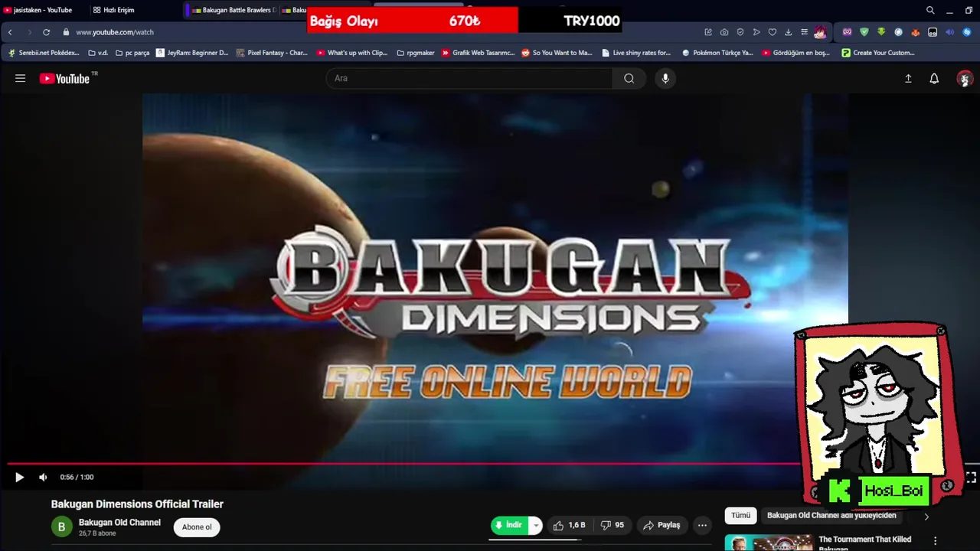Click the YouTube search field labeled Ara
This screenshot has height=551, width=980.
(469, 78)
